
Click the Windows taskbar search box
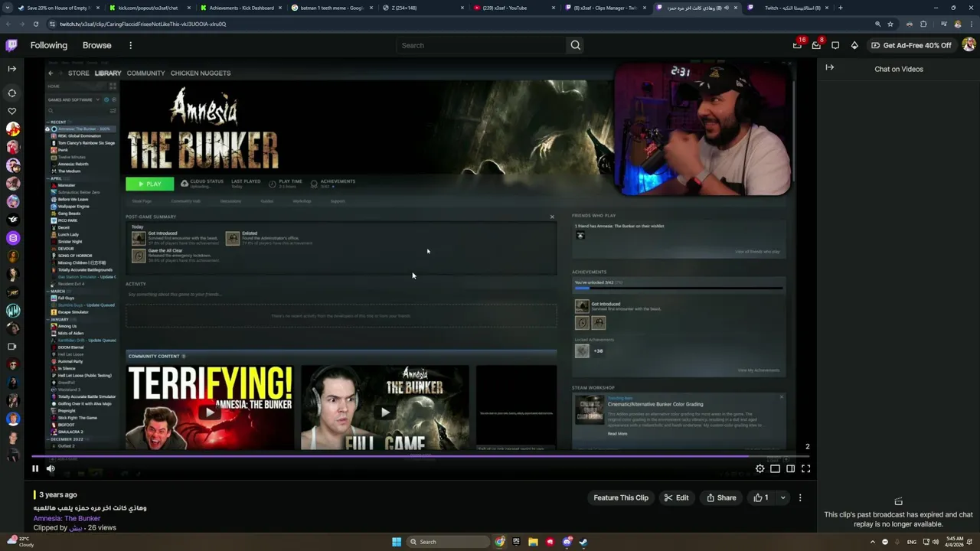(448, 542)
